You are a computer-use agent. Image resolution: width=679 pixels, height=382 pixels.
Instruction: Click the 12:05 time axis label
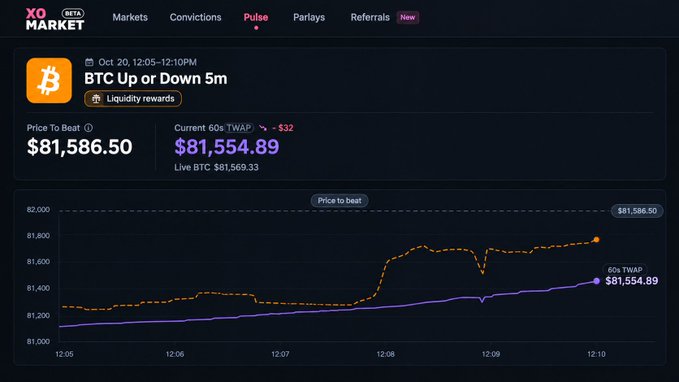[x=64, y=354]
